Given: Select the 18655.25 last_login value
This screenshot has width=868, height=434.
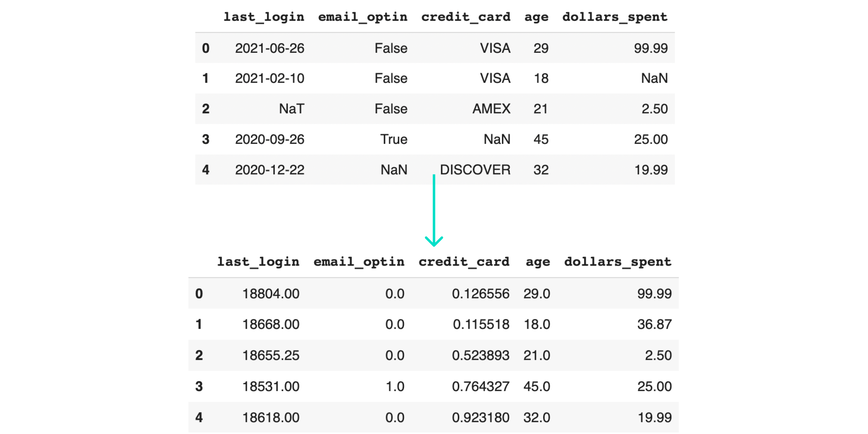Looking at the screenshot, I should pyautogui.click(x=271, y=355).
